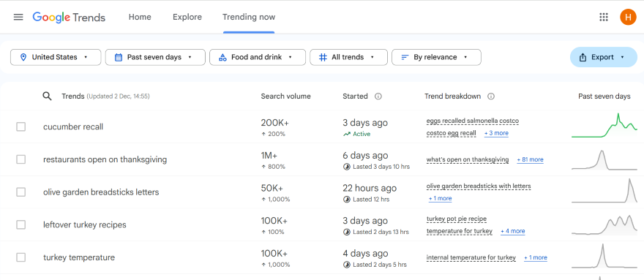The width and height of the screenshot is (644, 280).
Task: Click the cucumber recall green sparkline chart
Action: pyautogui.click(x=604, y=125)
